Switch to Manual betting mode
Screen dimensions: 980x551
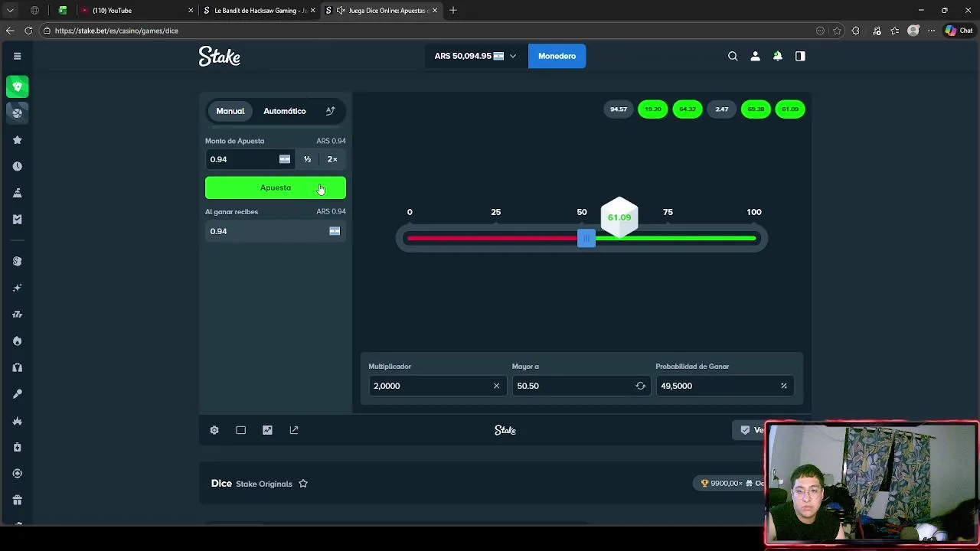(230, 111)
